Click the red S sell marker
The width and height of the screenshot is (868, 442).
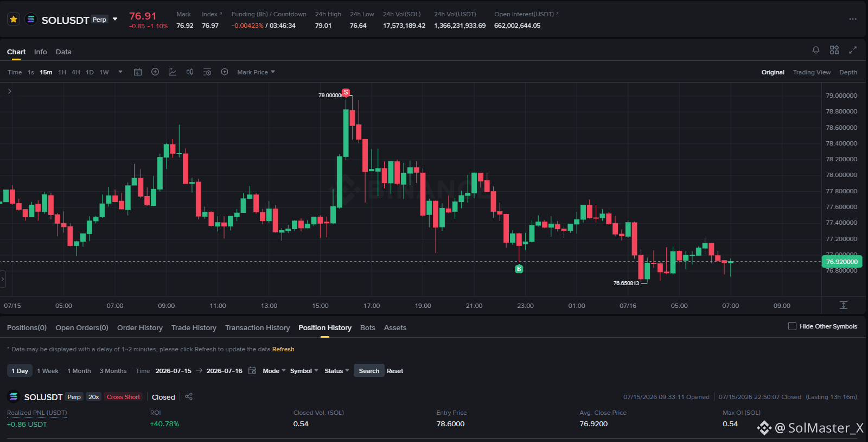tap(346, 92)
